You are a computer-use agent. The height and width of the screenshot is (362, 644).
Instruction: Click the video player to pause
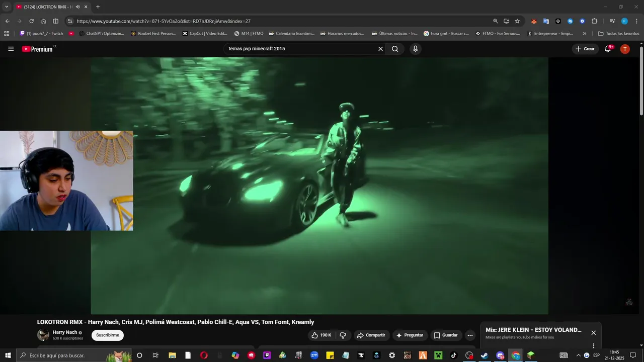(319, 186)
